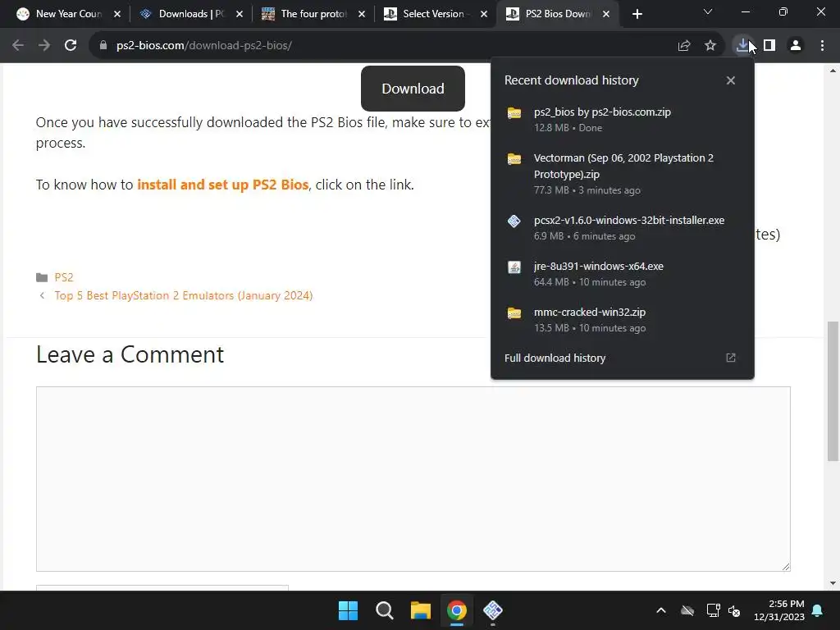
Task: Open Full download history
Action: pyautogui.click(x=623, y=358)
